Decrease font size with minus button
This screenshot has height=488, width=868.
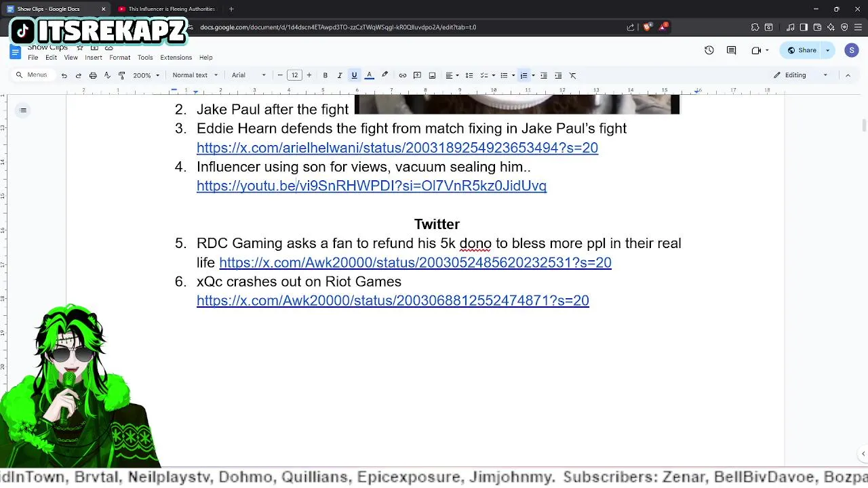280,75
